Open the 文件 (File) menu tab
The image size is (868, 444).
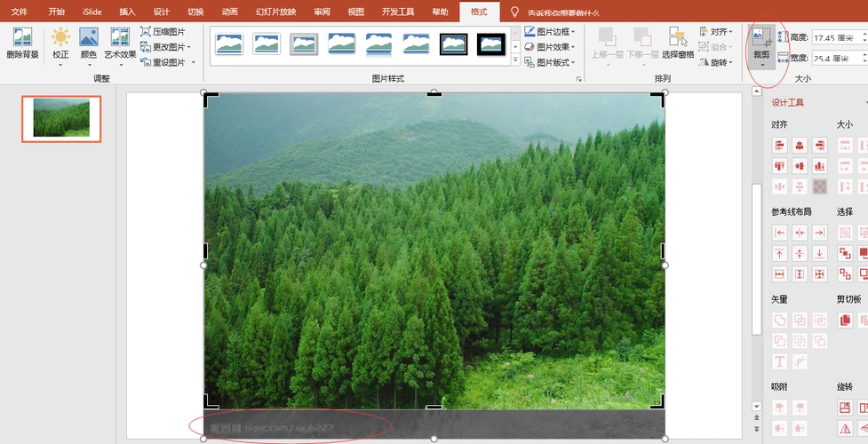[20, 12]
